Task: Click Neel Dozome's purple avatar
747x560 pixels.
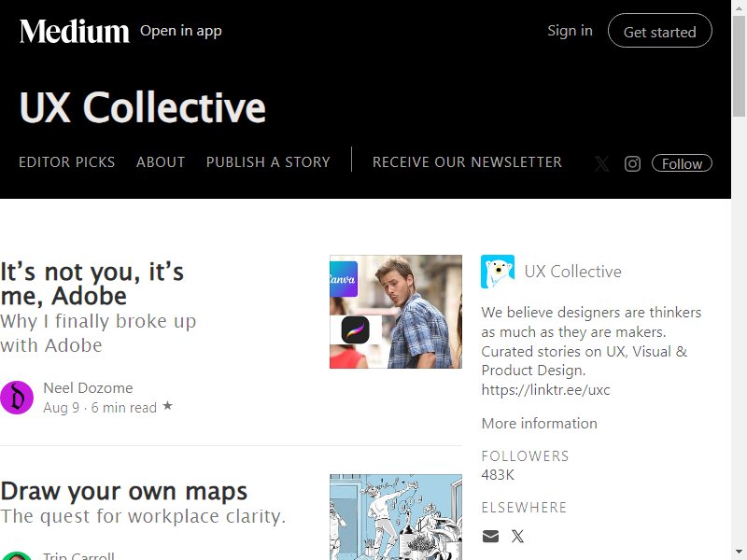Action: [17, 398]
